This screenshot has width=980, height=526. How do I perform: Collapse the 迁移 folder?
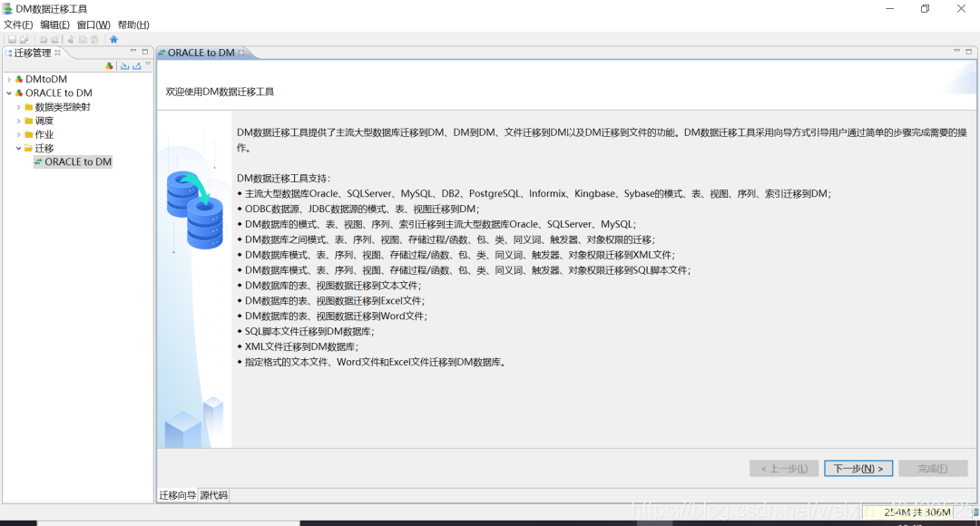pyautogui.click(x=19, y=148)
